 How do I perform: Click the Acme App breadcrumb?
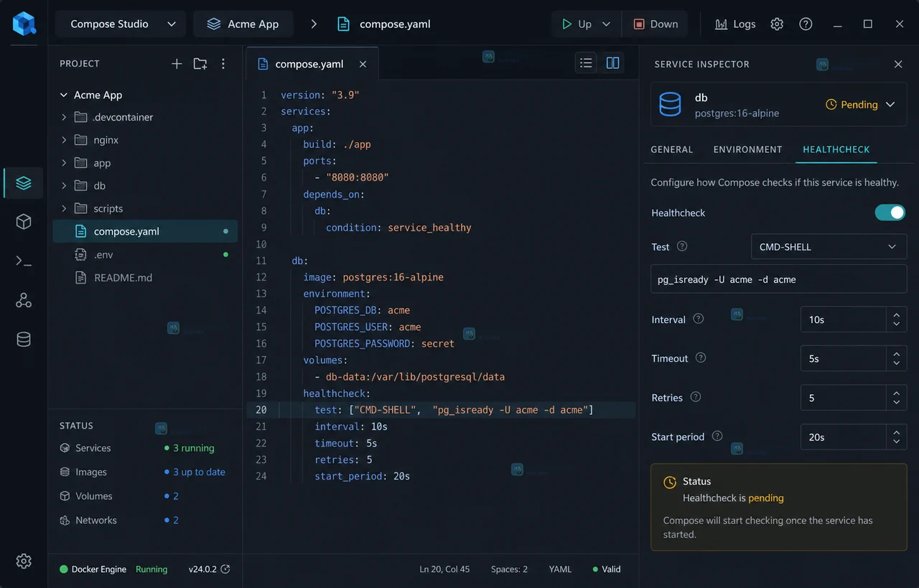[x=243, y=24]
